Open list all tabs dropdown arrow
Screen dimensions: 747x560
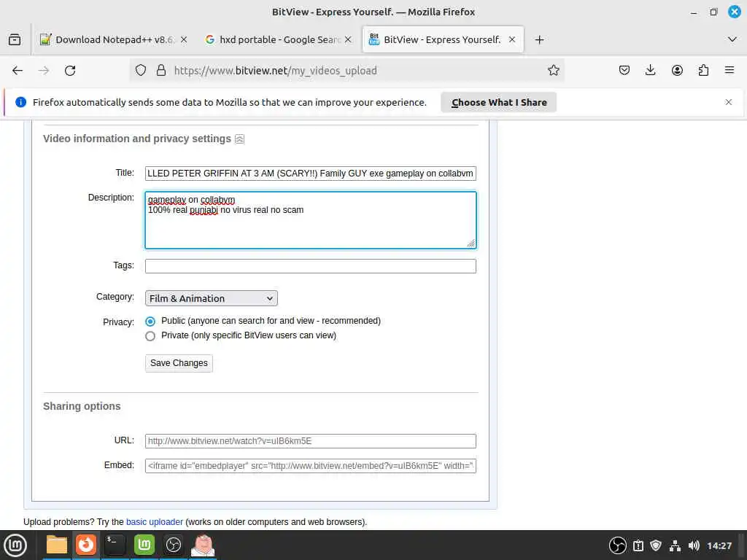(732, 39)
